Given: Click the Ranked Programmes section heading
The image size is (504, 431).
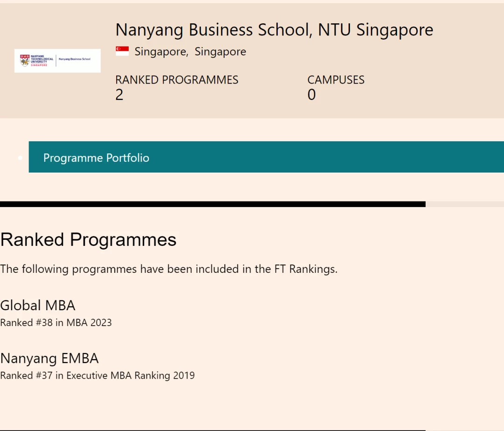Looking at the screenshot, I should coord(88,240).
